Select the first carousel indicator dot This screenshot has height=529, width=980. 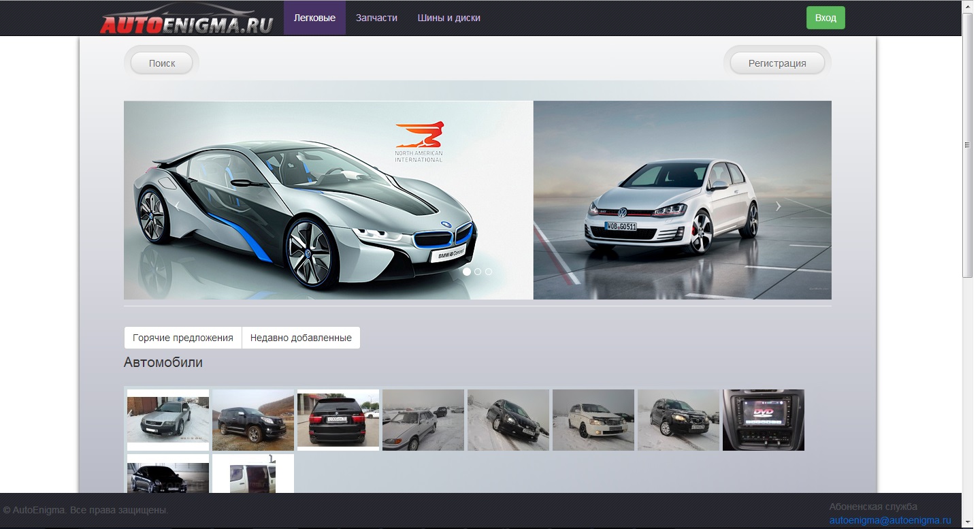(467, 271)
